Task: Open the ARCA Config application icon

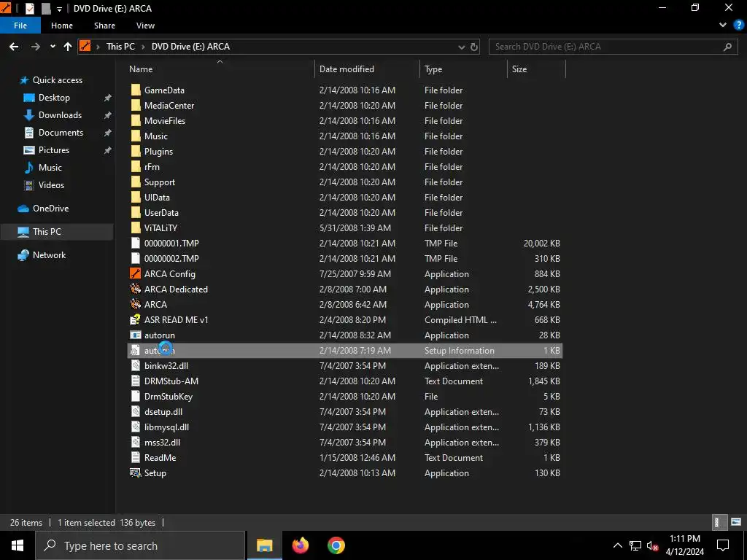Action: (x=135, y=274)
